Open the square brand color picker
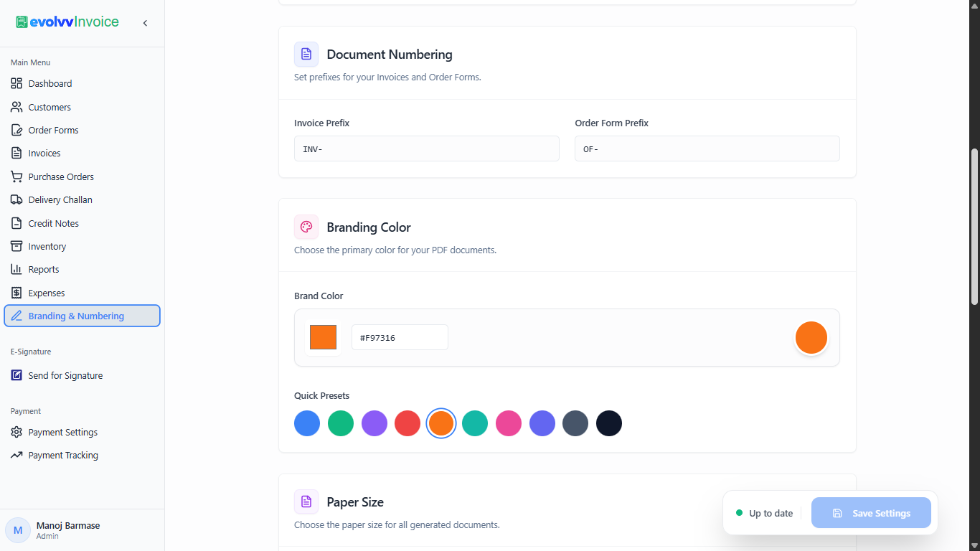 pyautogui.click(x=323, y=337)
